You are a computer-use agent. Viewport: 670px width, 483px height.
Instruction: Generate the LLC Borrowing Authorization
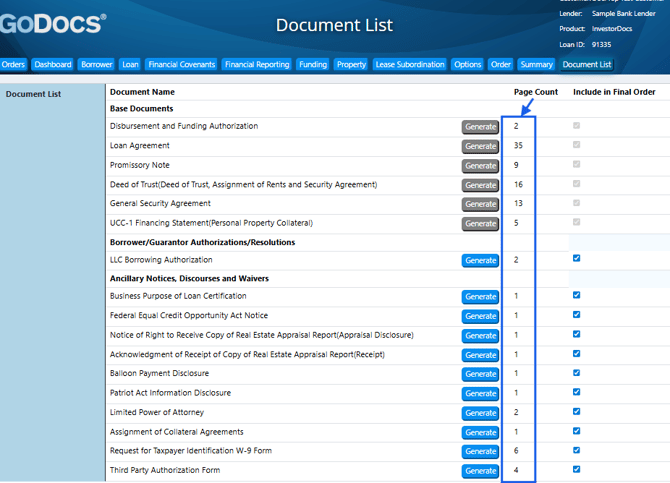pos(480,261)
